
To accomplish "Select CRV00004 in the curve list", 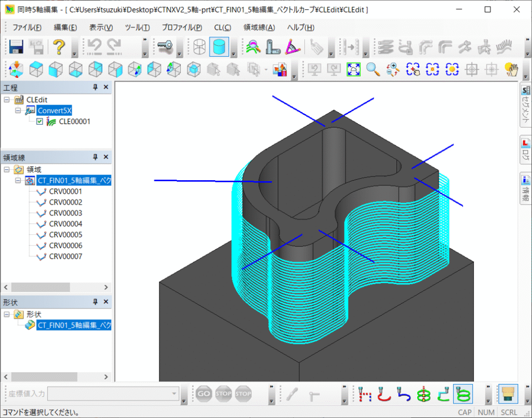I will (65, 224).
